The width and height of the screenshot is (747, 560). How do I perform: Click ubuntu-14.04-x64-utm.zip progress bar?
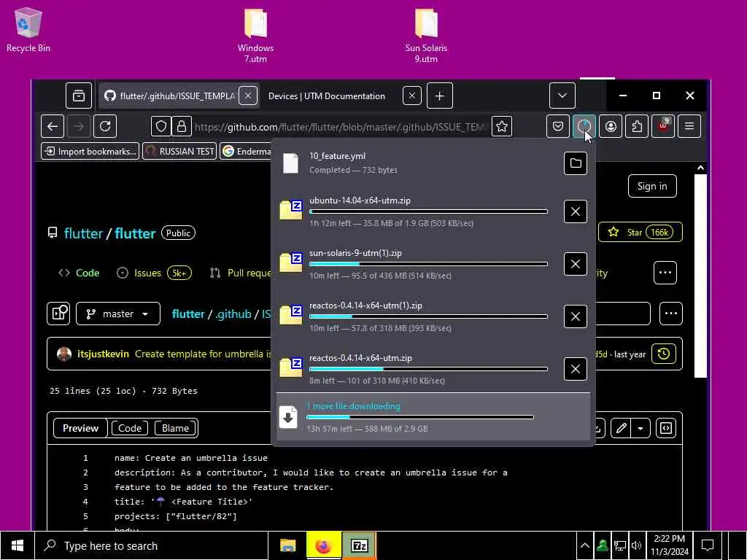click(428, 211)
